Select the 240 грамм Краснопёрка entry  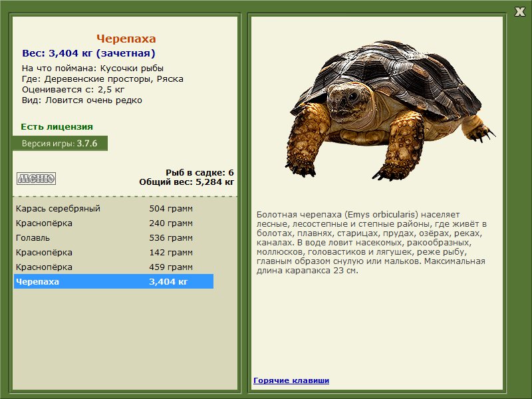coord(114,223)
